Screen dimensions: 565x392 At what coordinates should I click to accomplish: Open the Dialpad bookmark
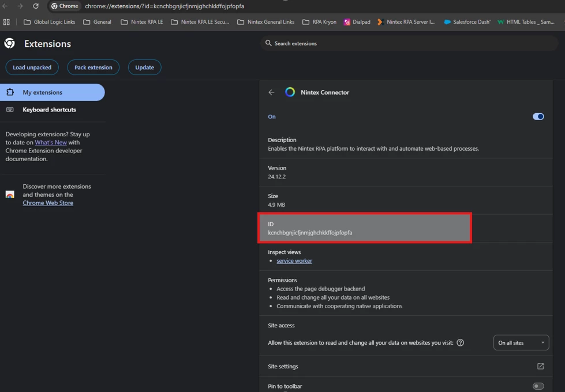357,22
